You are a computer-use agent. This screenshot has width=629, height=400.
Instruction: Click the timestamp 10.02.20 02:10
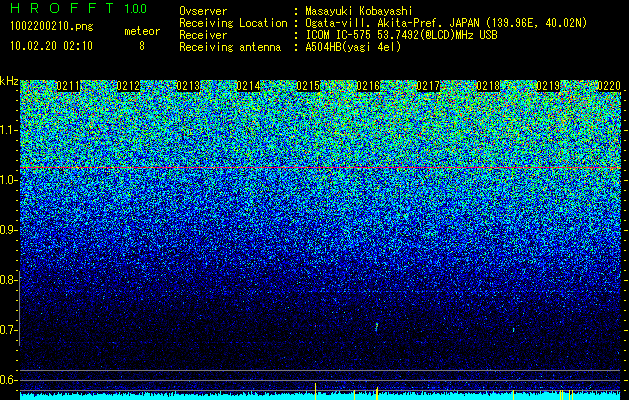[51, 46]
